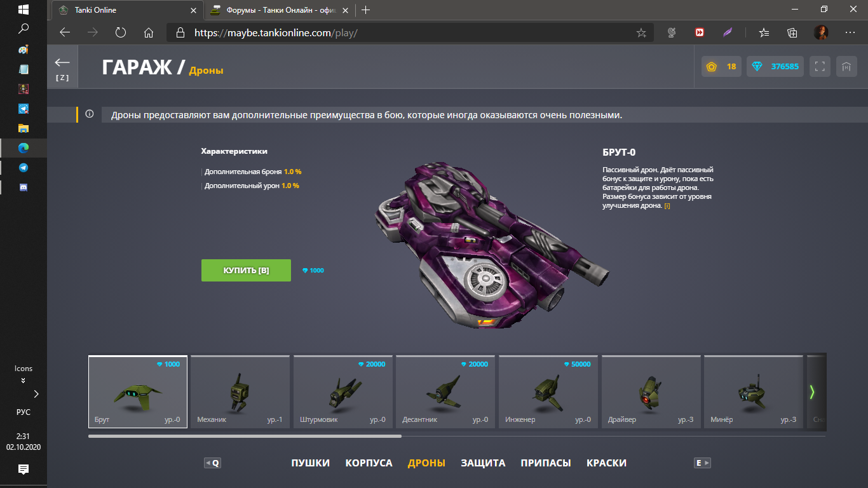868x488 pixels.
Task: Select the Механик drone card
Action: tap(240, 392)
